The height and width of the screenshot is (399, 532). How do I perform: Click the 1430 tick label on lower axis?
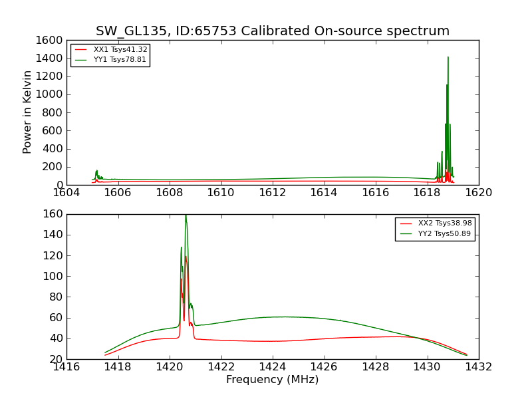(x=427, y=366)
